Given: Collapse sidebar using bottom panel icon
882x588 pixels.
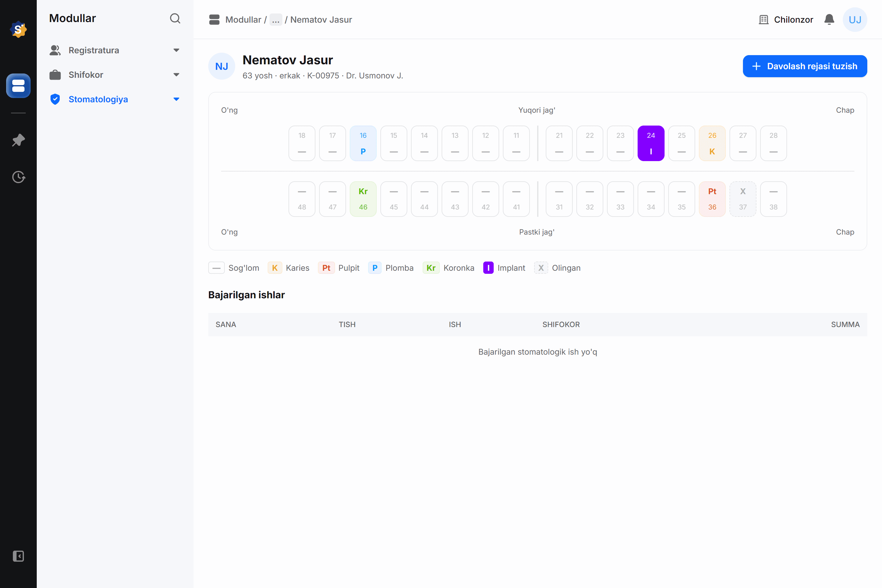Looking at the screenshot, I should tap(18, 556).
